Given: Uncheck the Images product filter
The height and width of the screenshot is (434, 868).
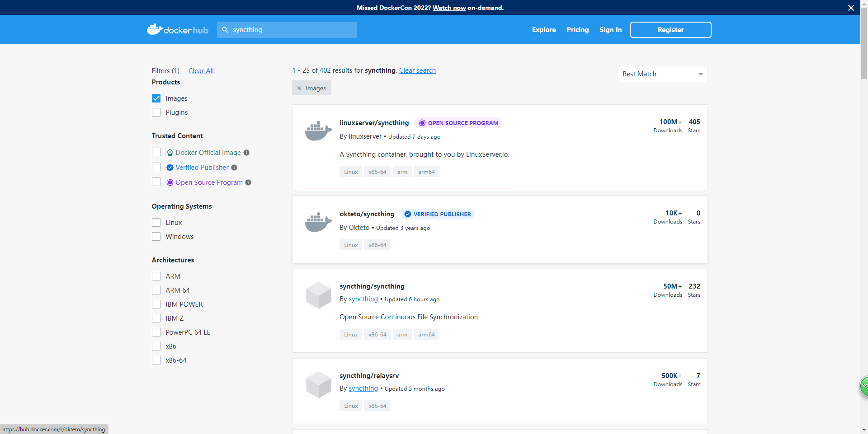Looking at the screenshot, I should tap(156, 98).
